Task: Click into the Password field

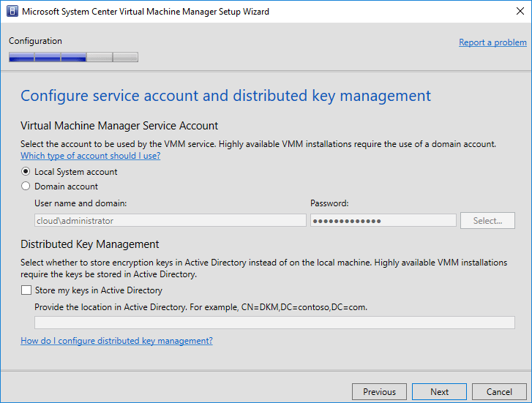Action: 383,220
